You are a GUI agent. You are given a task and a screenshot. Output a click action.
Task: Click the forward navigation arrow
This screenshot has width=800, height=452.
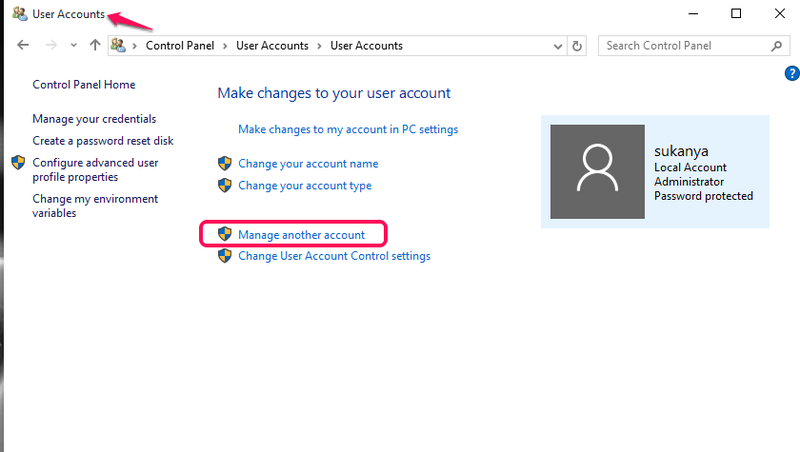[51, 45]
